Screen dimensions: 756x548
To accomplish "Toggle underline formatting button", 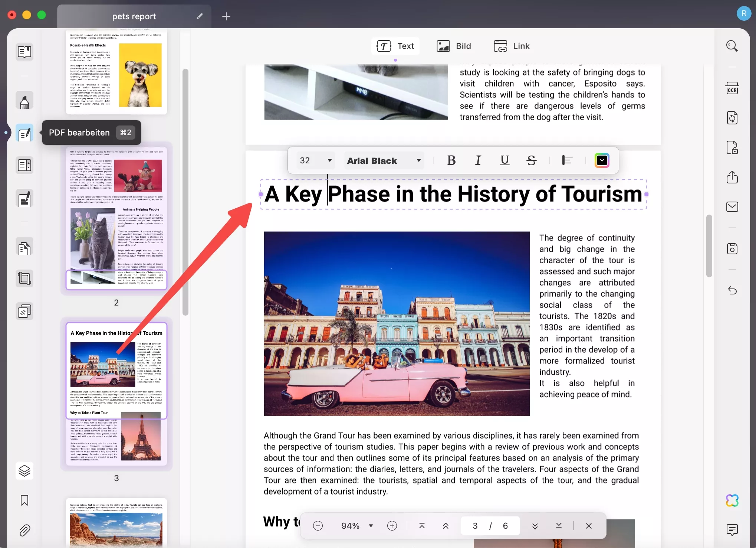I will tap(504, 160).
